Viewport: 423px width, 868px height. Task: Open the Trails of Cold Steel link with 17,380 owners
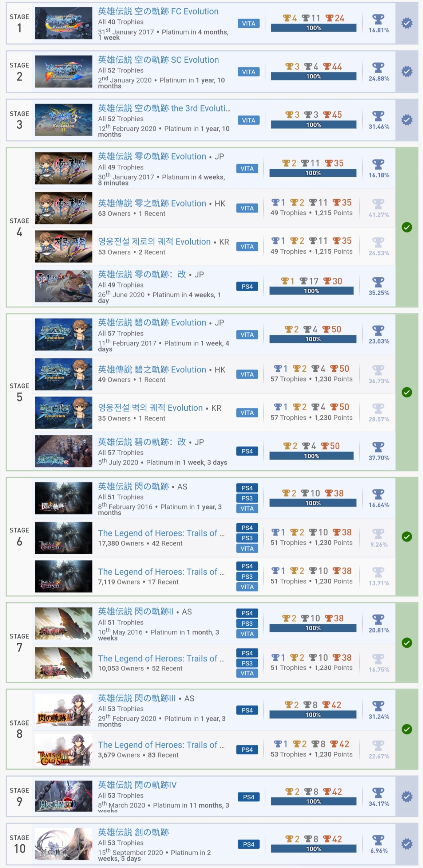coord(161,533)
